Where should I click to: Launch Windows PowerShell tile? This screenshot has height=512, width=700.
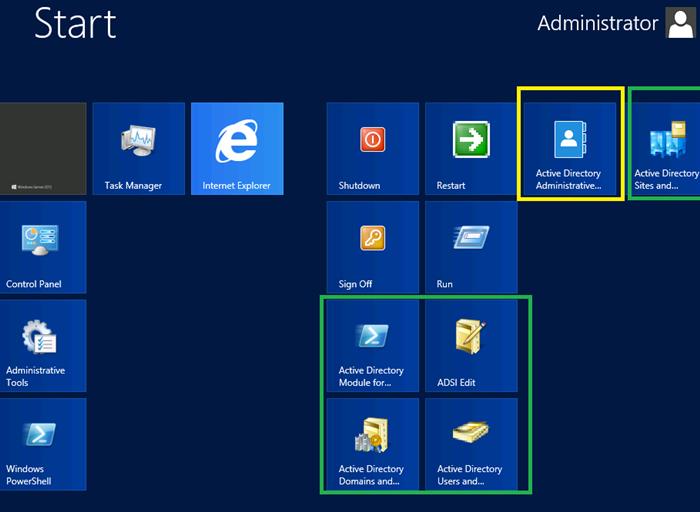(43, 445)
